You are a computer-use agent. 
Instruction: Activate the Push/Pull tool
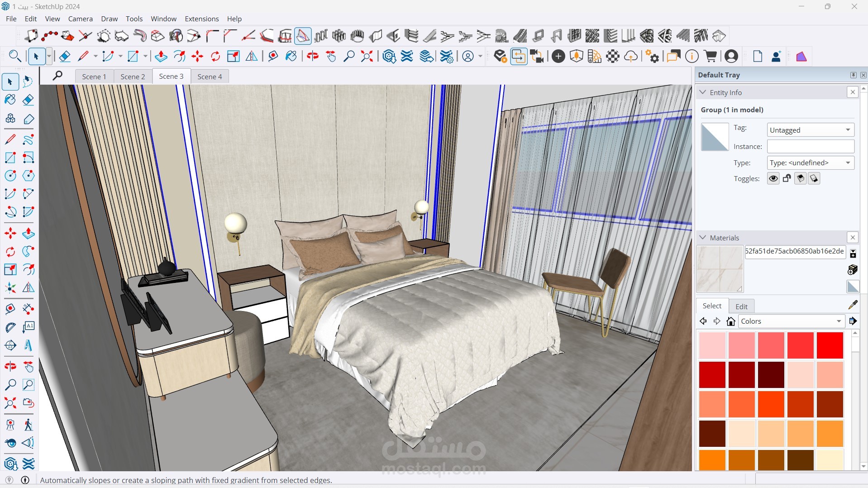pyautogui.click(x=161, y=56)
